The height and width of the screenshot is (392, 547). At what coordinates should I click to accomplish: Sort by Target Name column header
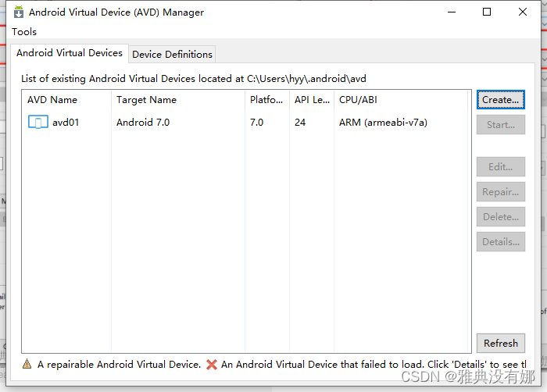178,100
